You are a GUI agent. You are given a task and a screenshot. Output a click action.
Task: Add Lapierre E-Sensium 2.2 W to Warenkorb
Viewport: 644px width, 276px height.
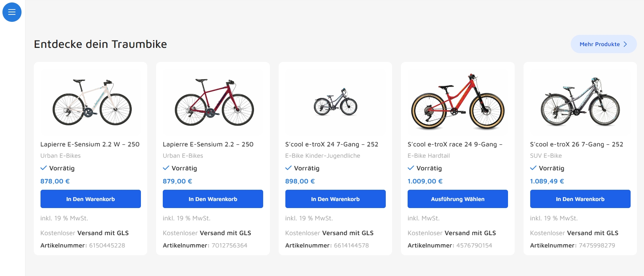(91, 199)
